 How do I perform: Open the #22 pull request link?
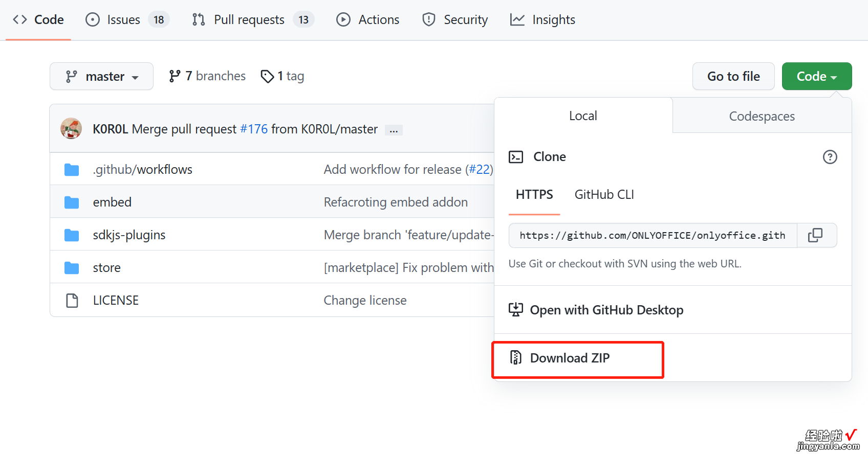tap(479, 169)
